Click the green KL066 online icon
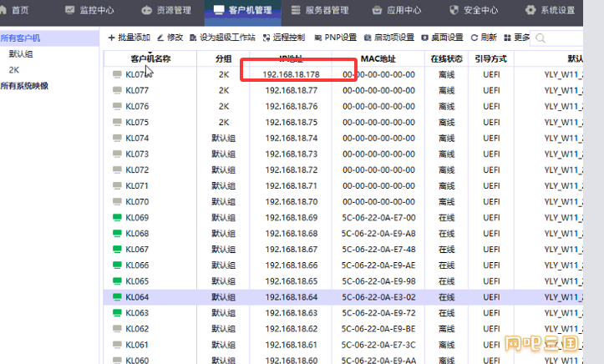The height and width of the screenshot is (364, 604). (x=117, y=265)
